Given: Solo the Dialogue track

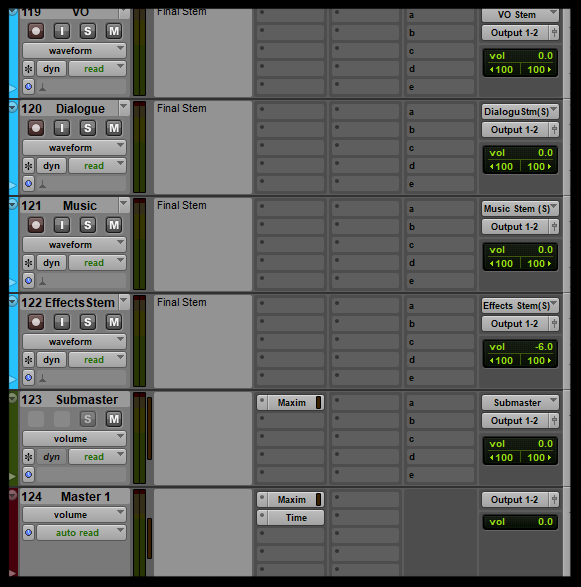Looking at the screenshot, I should pos(88,128).
